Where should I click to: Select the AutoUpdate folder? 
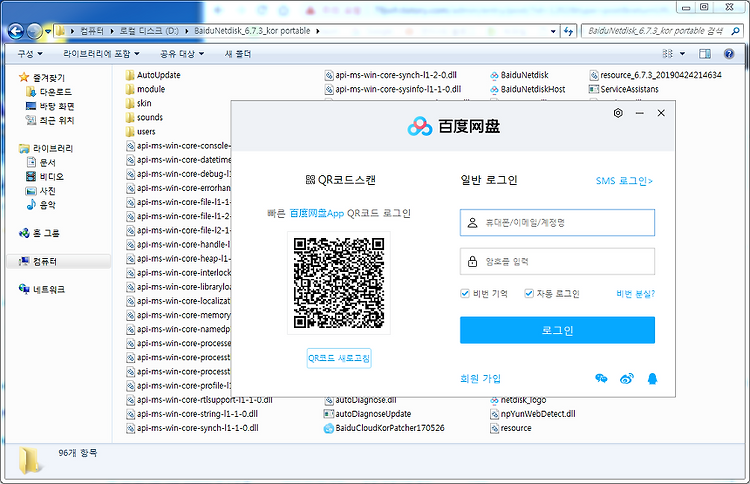click(153, 75)
